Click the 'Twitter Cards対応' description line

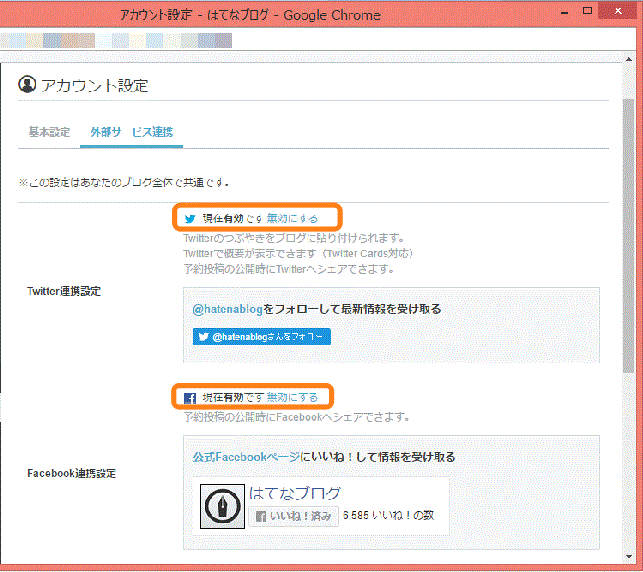[x=298, y=253]
